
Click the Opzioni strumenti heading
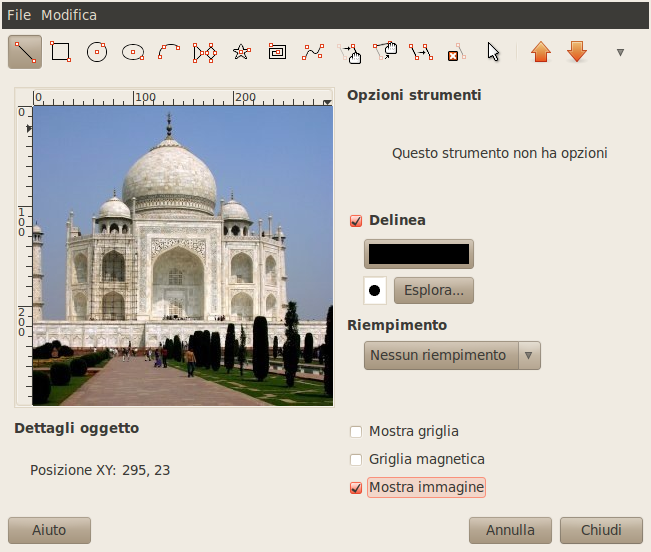414,95
